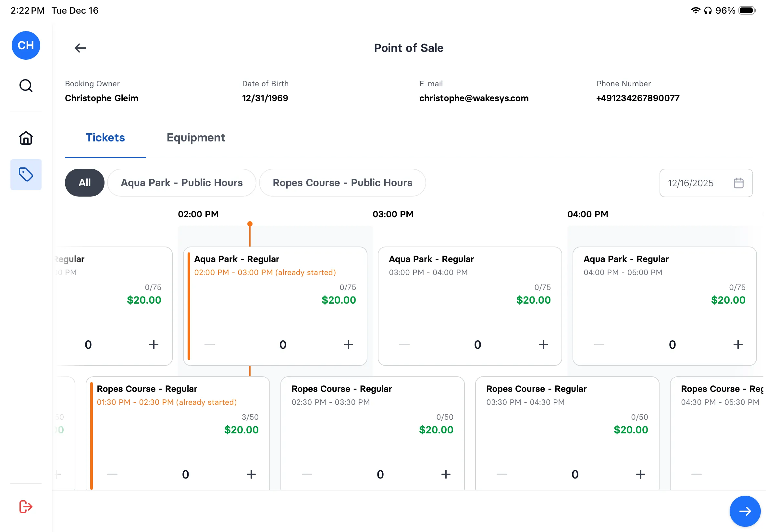Select the All tickets filter chip
Screen dimensions: 766x532
tap(84, 182)
